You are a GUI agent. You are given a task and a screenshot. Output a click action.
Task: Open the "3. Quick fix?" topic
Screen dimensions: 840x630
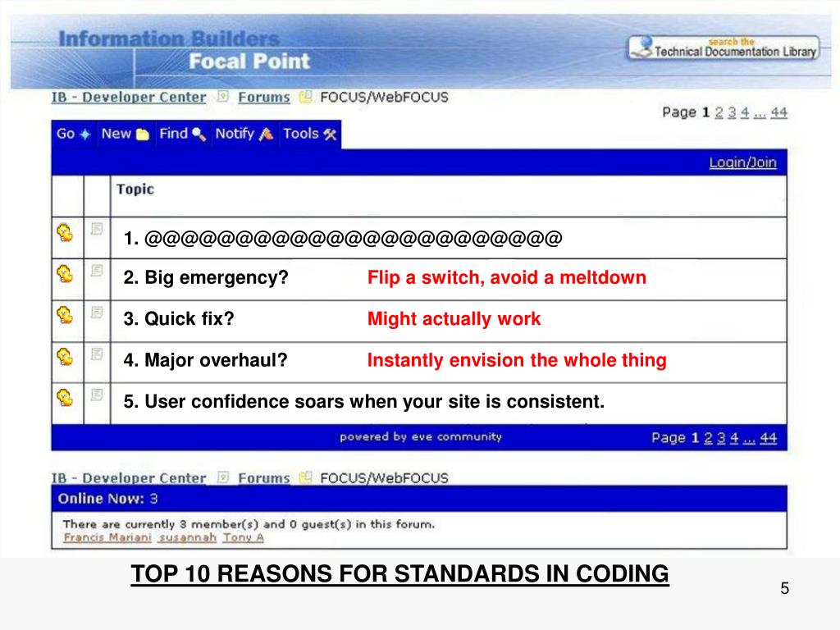[x=179, y=319]
